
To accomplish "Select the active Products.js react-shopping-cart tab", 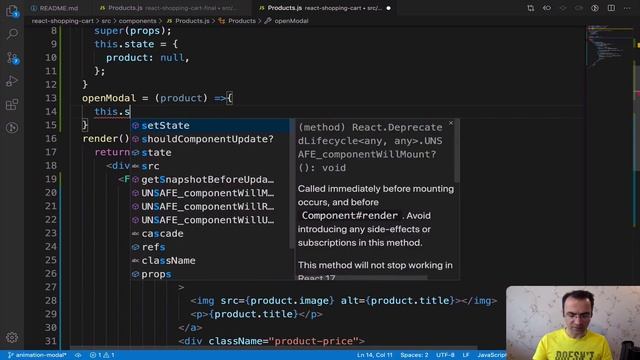I will click(x=325, y=8).
